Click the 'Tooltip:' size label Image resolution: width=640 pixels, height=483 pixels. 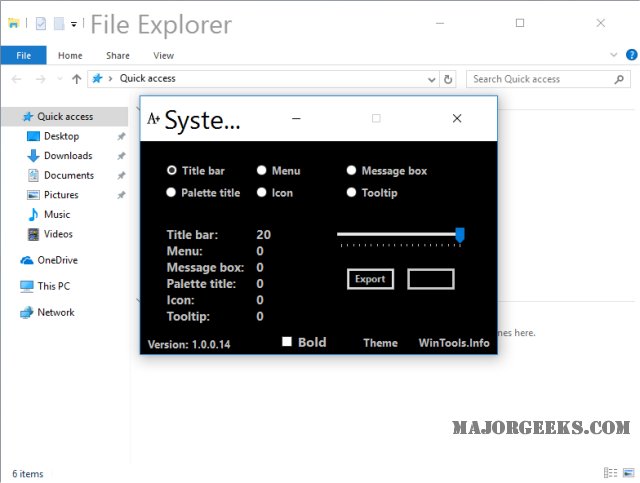pos(188,316)
